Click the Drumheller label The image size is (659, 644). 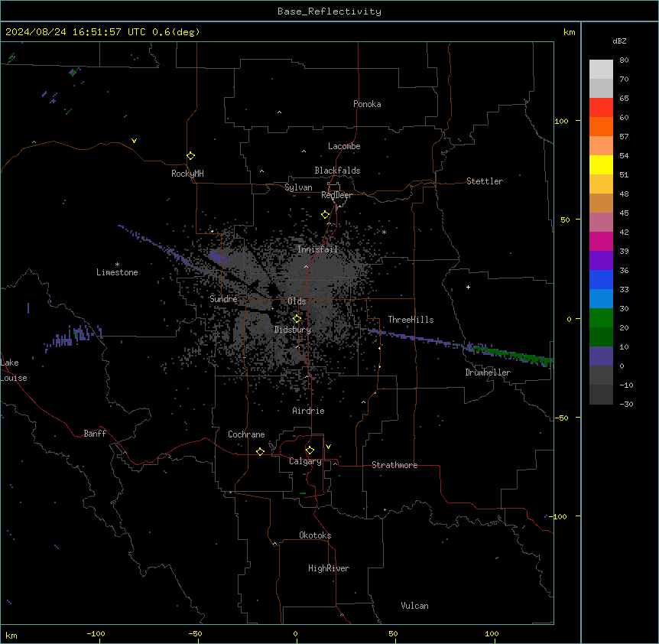488,372
